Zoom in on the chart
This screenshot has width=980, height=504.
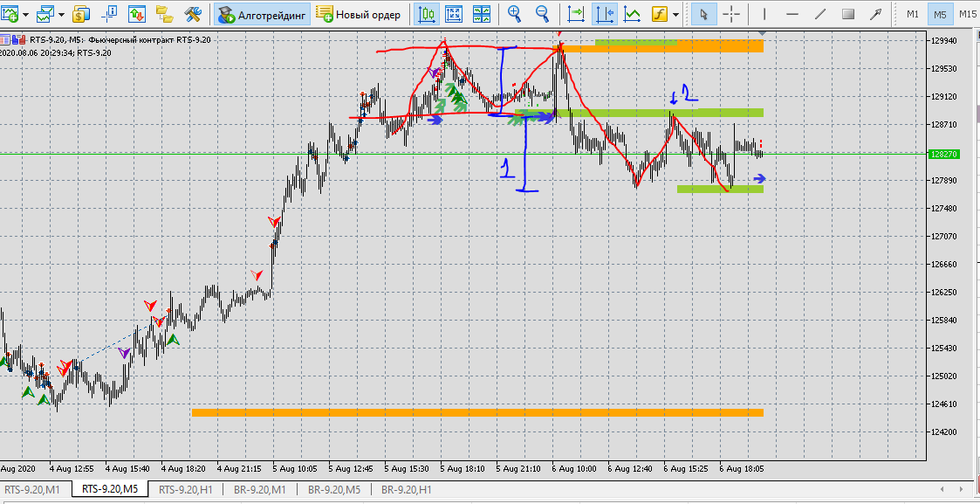pos(514,14)
